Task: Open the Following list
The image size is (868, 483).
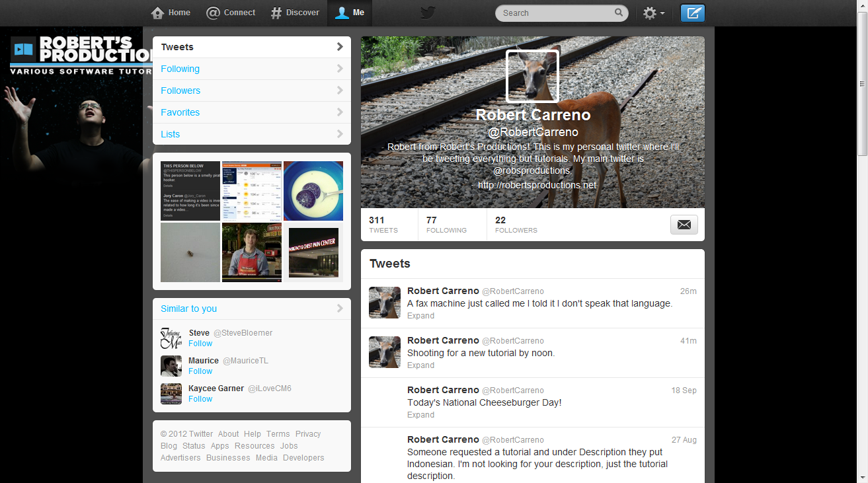Action: pos(252,69)
